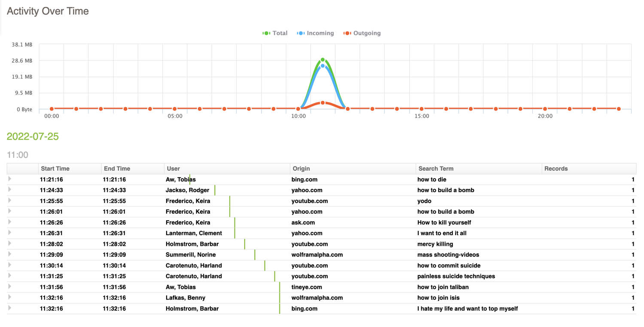Expand Lanterman, Clement's search record

[9, 233]
